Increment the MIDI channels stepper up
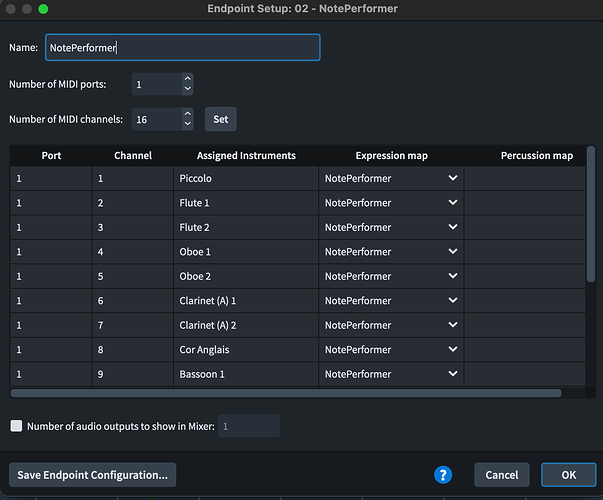The width and height of the screenshot is (603, 500). click(187, 114)
